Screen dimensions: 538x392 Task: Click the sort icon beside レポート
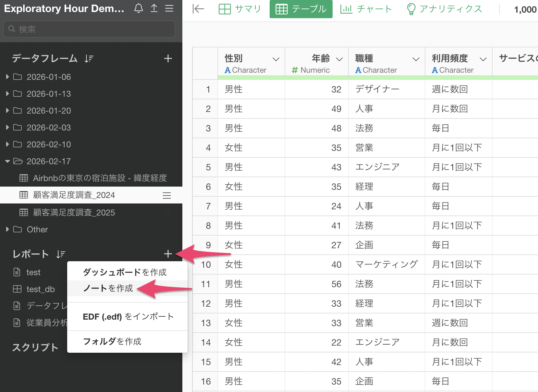(61, 254)
